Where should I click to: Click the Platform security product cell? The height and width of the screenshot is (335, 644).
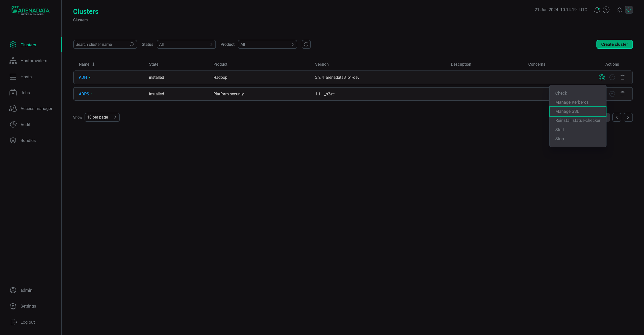point(228,94)
